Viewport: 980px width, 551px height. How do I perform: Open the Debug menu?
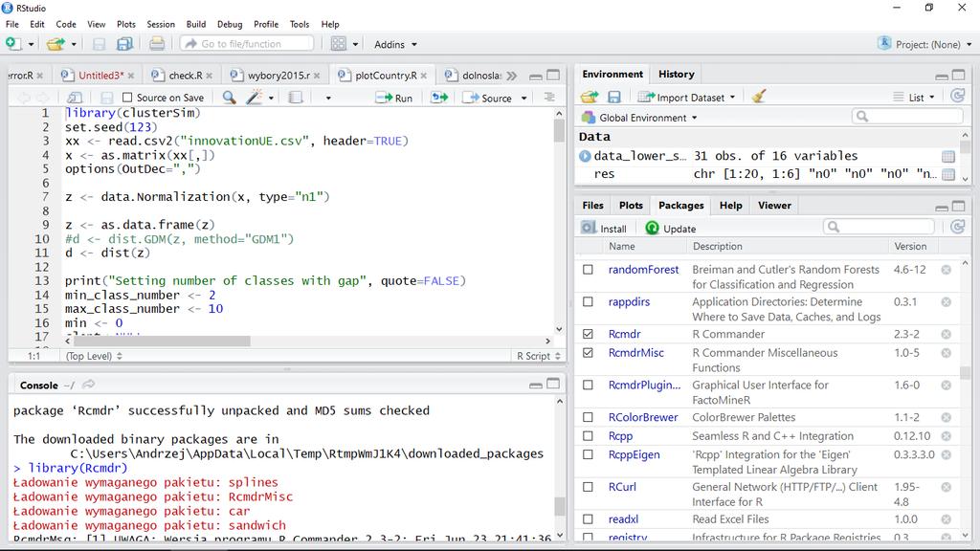(x=230, y=24)
